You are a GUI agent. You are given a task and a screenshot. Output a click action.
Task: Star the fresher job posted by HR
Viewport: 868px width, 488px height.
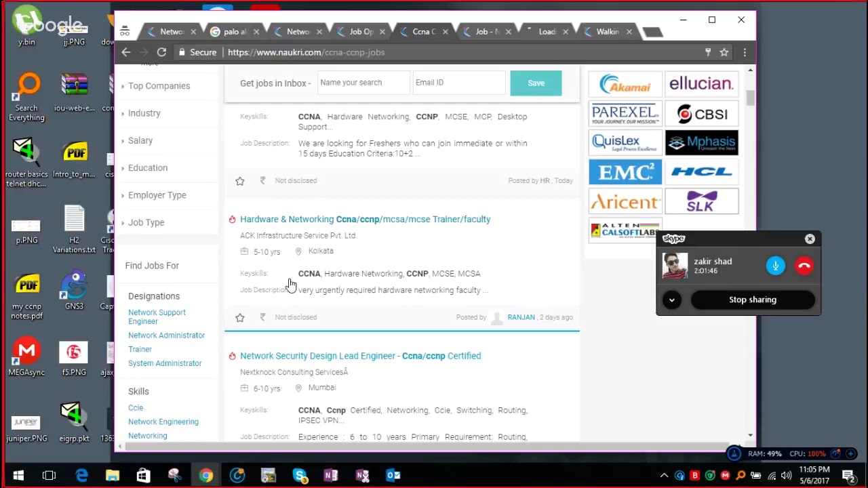[239, 181]
